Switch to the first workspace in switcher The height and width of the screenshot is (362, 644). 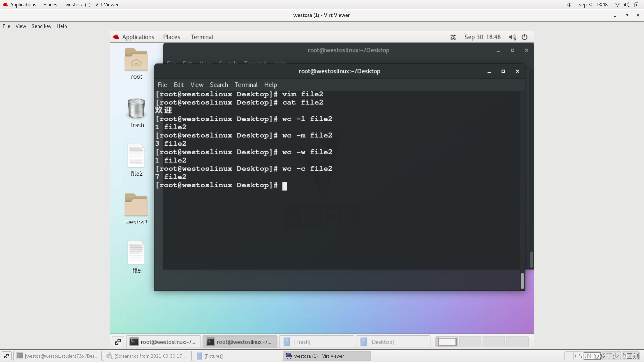point(447,342)
